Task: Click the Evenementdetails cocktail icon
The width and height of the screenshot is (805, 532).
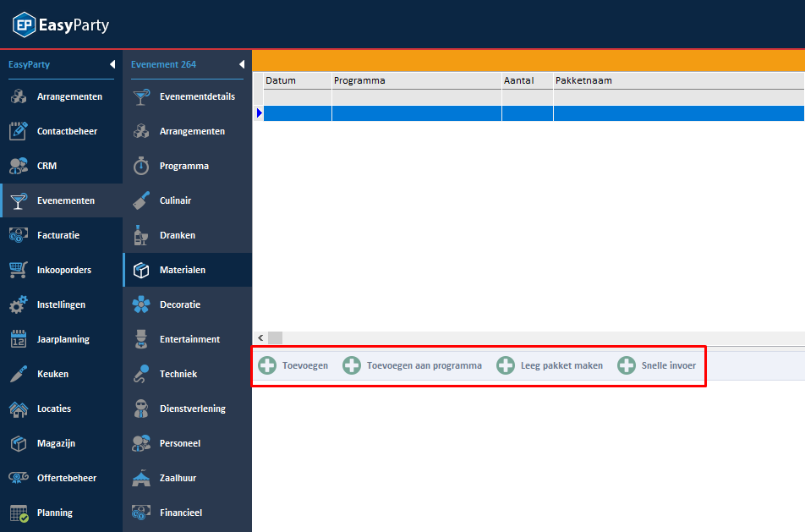Action: [141, 96]
